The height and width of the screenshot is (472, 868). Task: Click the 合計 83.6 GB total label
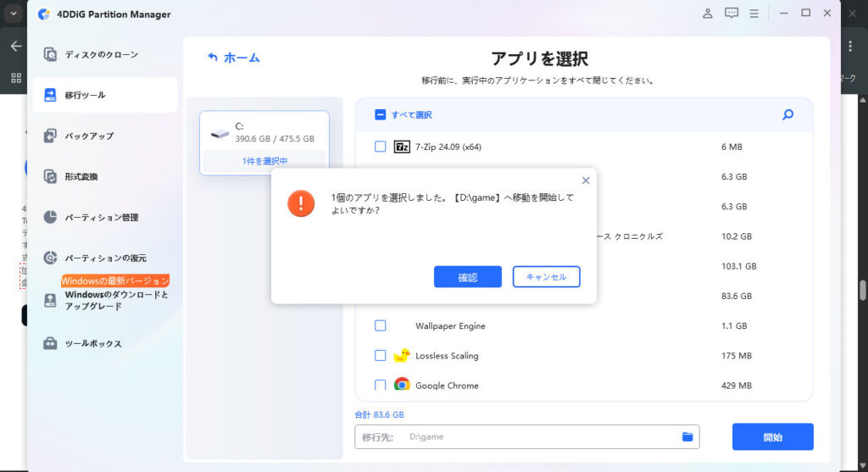tap(379, 414)
